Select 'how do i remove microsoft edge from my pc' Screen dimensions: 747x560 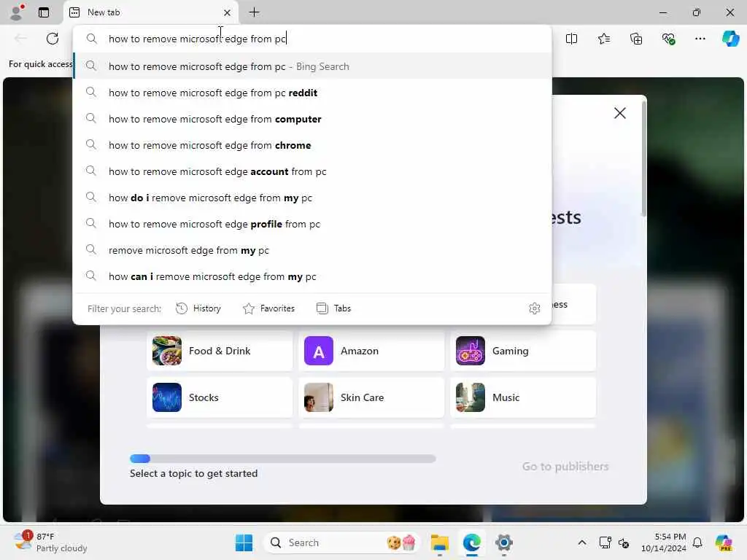(312, 197)
